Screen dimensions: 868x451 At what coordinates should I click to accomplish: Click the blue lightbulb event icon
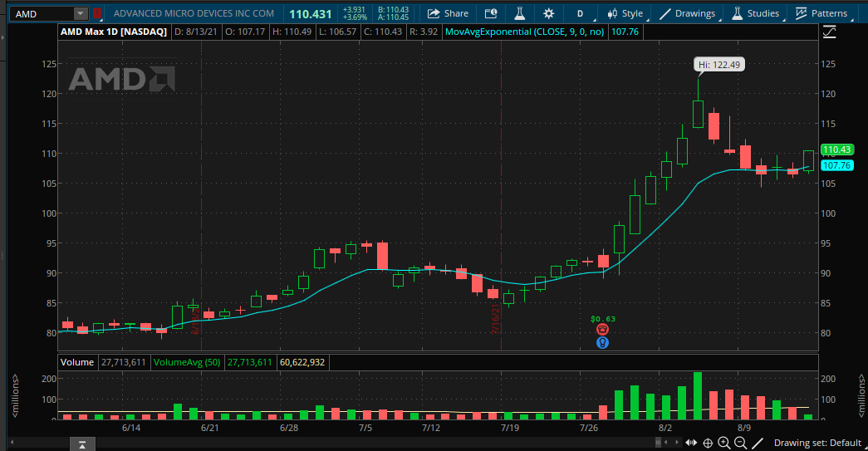coord(602,342)
